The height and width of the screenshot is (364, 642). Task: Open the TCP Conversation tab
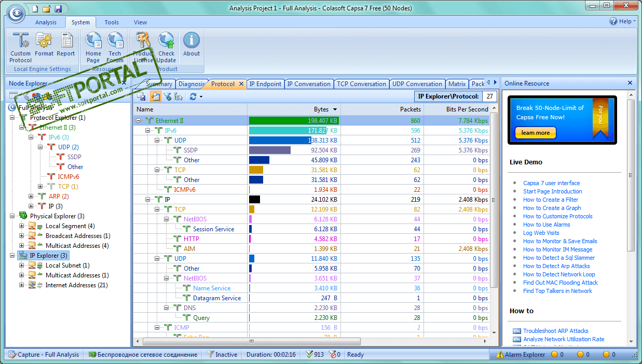361,84
